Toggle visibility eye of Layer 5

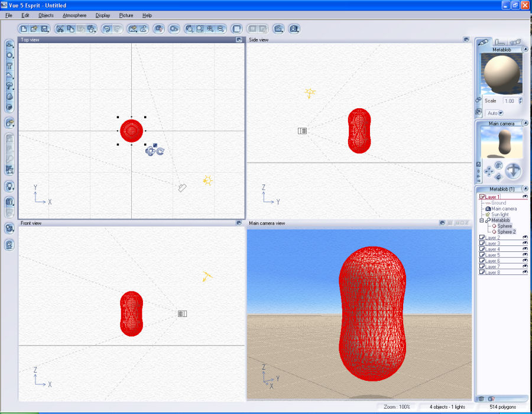click(x=525, y=254)
